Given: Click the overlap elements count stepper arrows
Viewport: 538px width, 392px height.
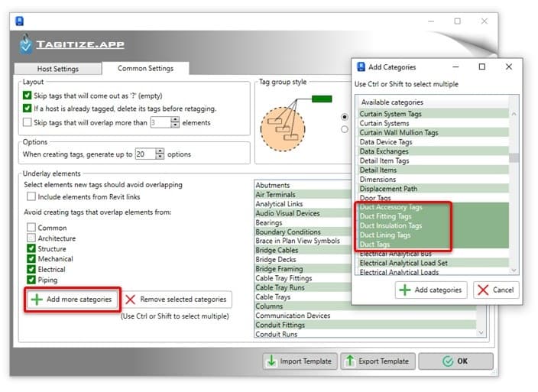Looking at the screenshot, I should tap(175, 122).
